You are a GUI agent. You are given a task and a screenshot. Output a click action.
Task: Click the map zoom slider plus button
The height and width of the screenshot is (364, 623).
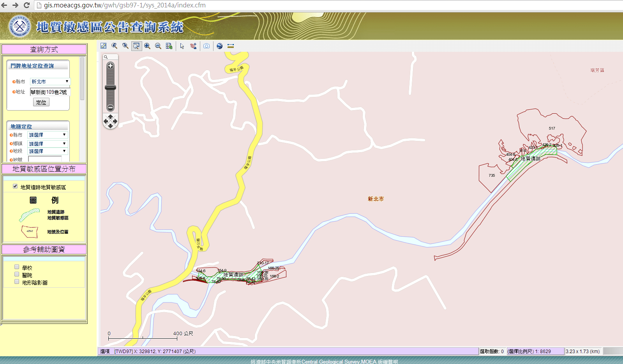click(111, 66)
